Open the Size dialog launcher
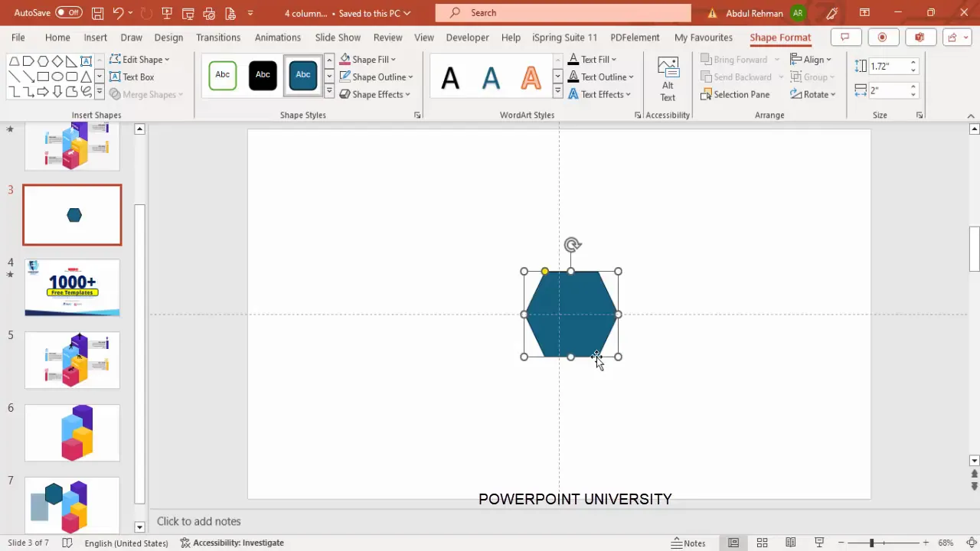 [x=920, y=115]
